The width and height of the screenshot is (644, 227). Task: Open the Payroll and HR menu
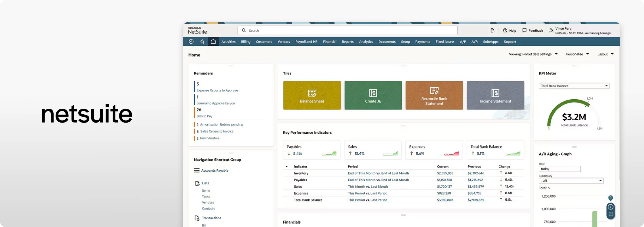(x=306, y=42)
